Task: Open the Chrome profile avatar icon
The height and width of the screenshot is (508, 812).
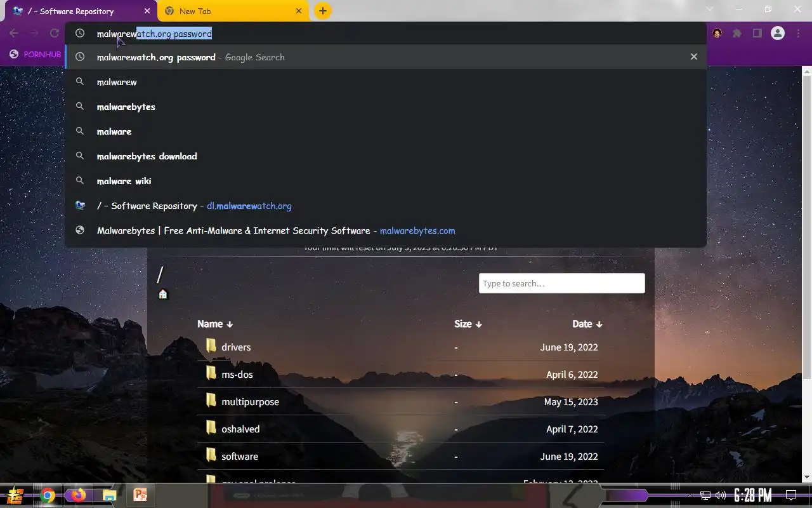Action: (x=778, y=34)
